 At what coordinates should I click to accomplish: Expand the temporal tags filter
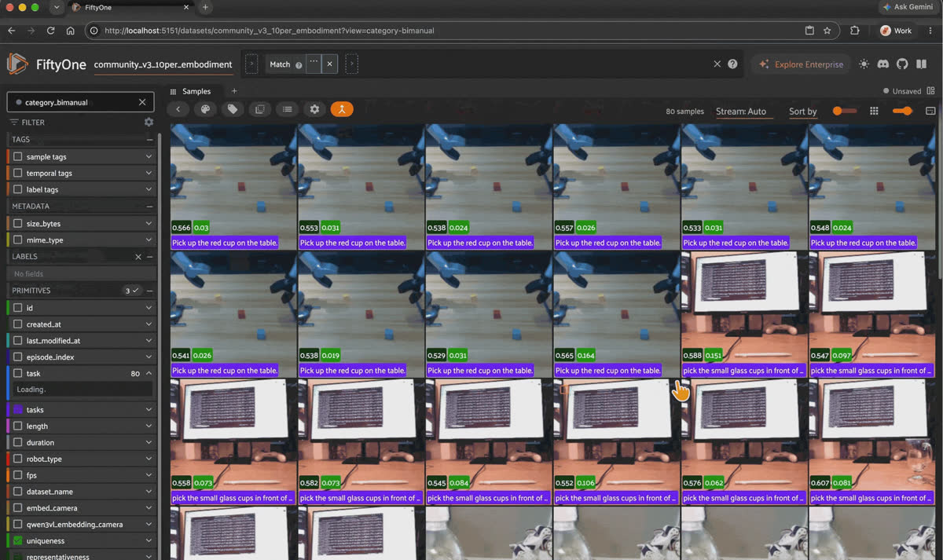(149, 174)
